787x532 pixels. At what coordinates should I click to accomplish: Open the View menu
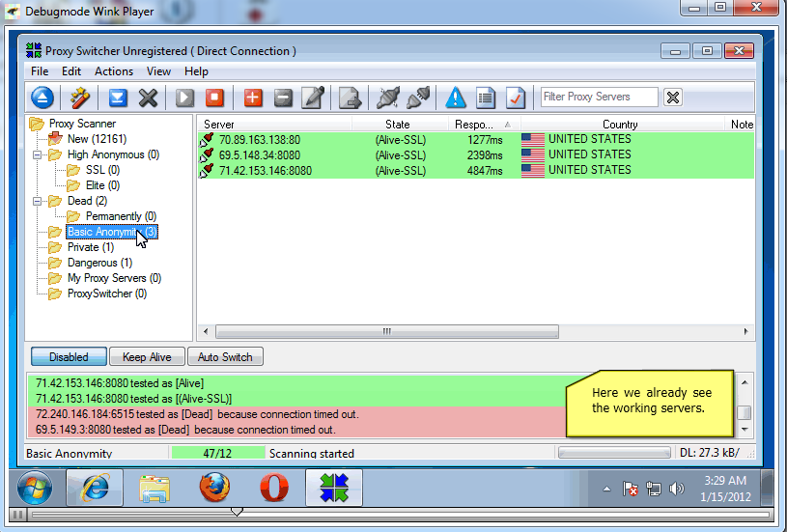(158, 71)
